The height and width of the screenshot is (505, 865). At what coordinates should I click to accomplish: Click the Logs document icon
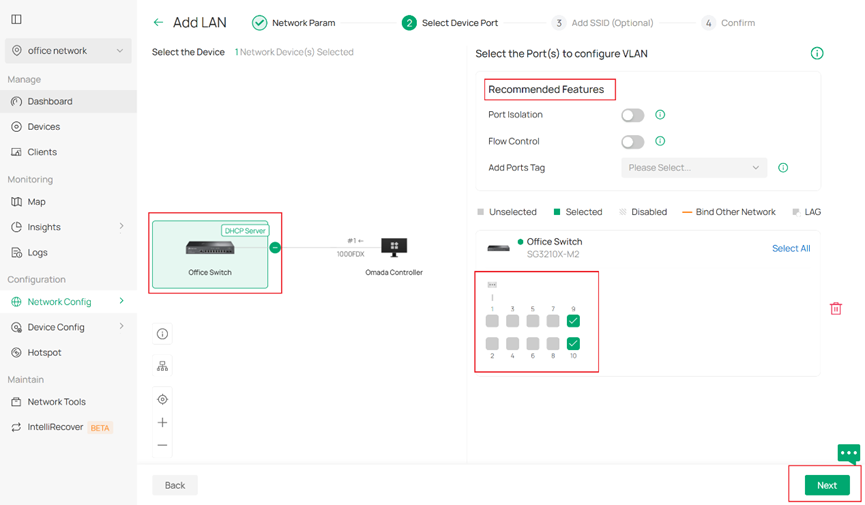coord(17,253)
